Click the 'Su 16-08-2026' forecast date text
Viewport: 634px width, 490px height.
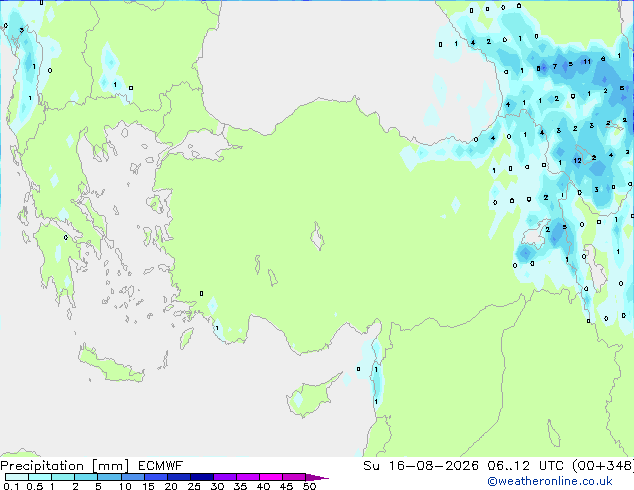pos(421,466)
